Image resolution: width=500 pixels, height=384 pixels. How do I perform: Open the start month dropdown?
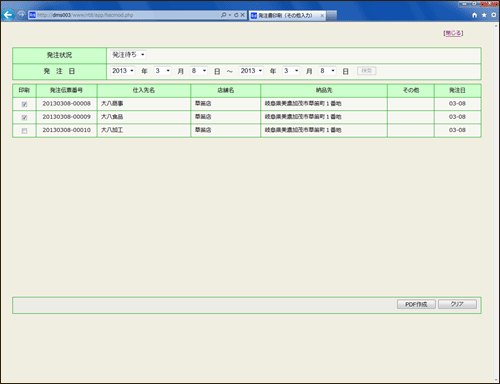(162, 71)
